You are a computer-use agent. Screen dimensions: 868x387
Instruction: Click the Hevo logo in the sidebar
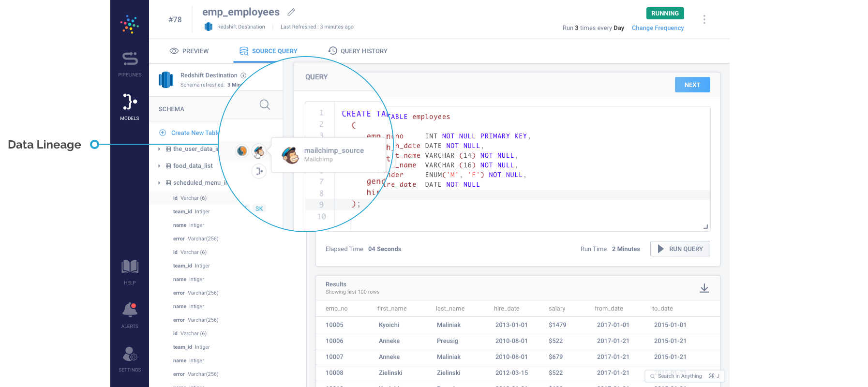130,24
